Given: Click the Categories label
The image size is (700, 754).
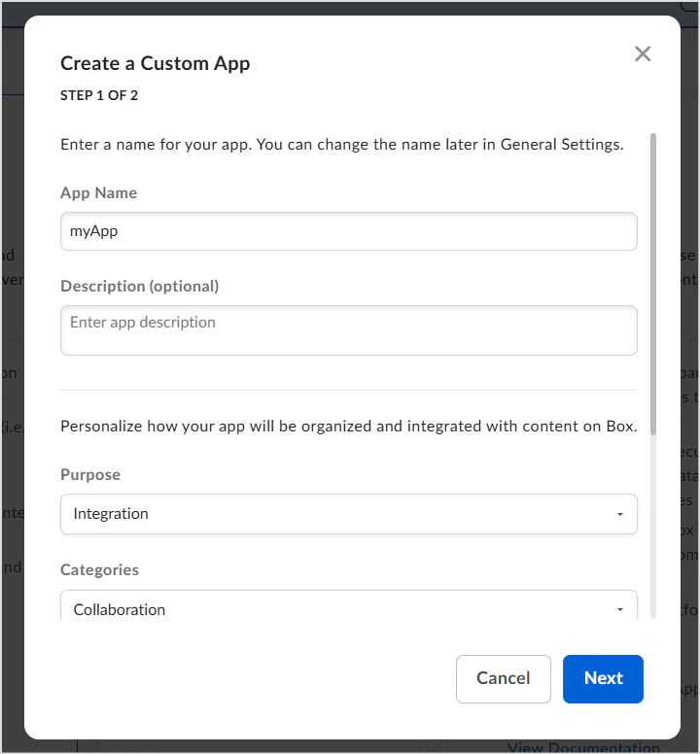Looking at the screenshot, I should tap(99, 569).
